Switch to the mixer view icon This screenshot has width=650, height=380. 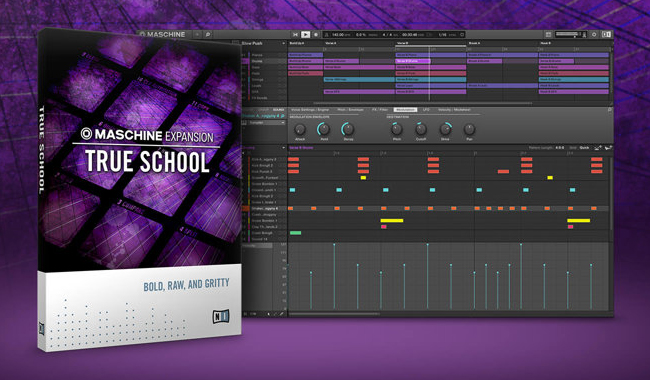[x=548, y=34]
